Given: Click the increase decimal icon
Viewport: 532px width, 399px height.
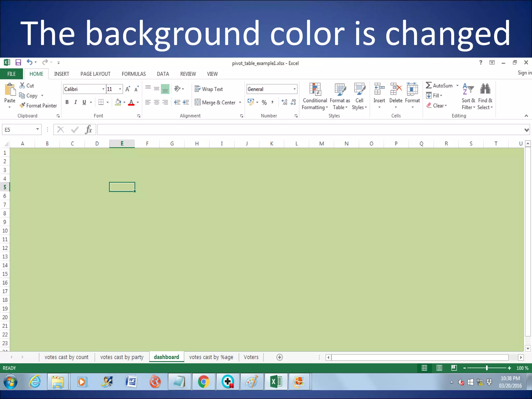Looking at the screenshot, I should (285, 102).
